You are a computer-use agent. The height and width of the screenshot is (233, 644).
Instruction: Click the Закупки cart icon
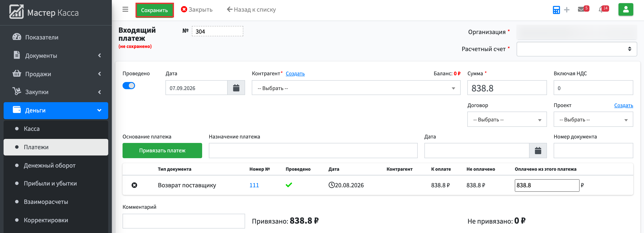point(17,91)
